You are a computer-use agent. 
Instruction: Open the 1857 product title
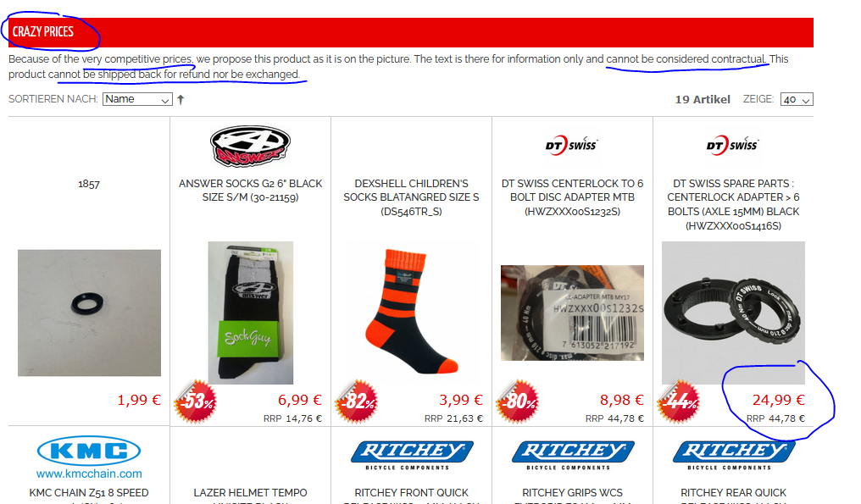pyautogui.click(x=89, y=184)
